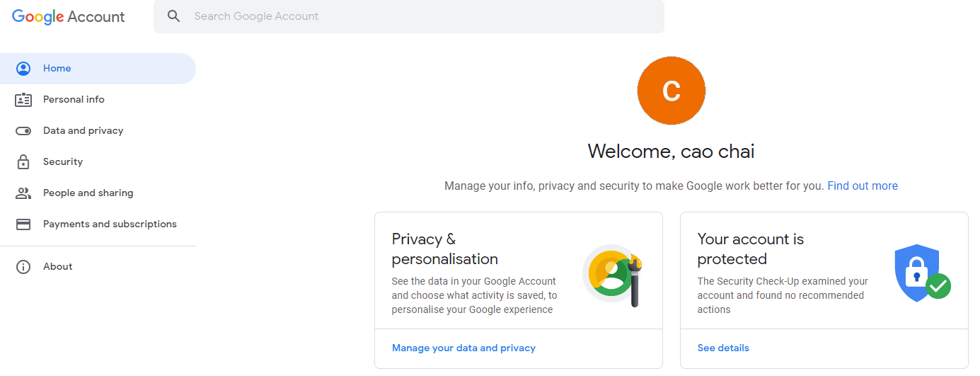The image size is (980, 376).
Task: Open Manage your data and privacy link
Action: click(463, 348)
